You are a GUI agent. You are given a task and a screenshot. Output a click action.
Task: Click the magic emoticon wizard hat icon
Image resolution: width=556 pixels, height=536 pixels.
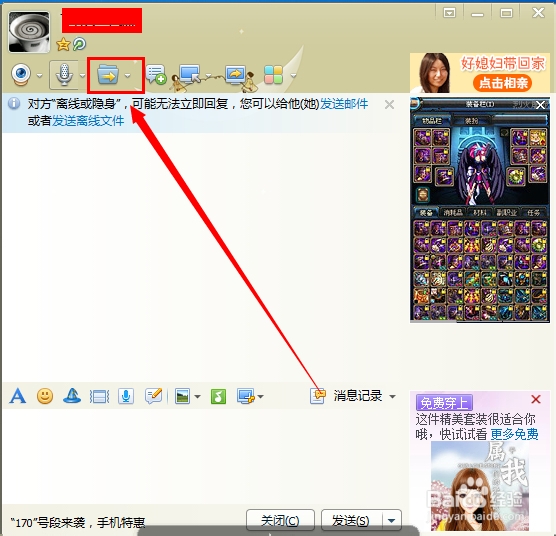(x=72, y=396)
